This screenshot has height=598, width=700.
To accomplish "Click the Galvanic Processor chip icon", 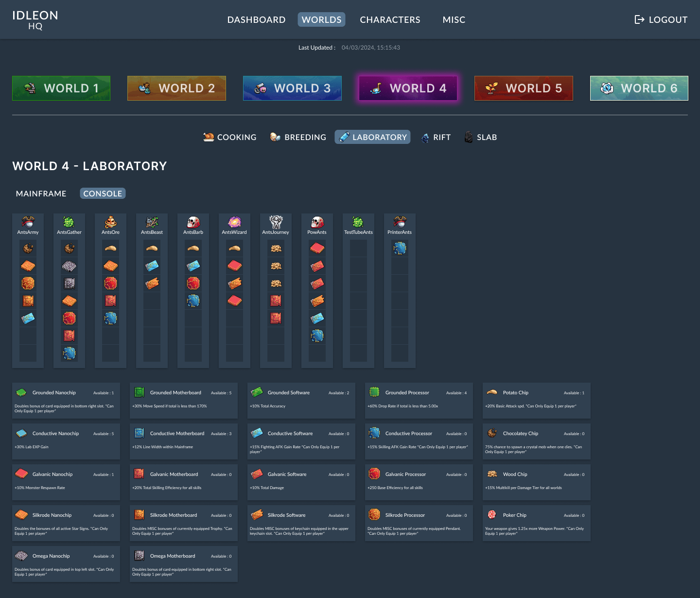I will (374, 474).
